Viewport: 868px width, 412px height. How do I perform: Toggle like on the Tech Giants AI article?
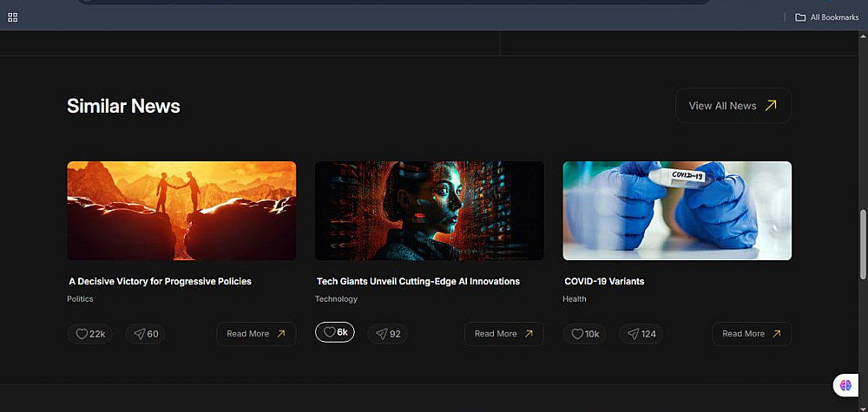pos(335,332)
